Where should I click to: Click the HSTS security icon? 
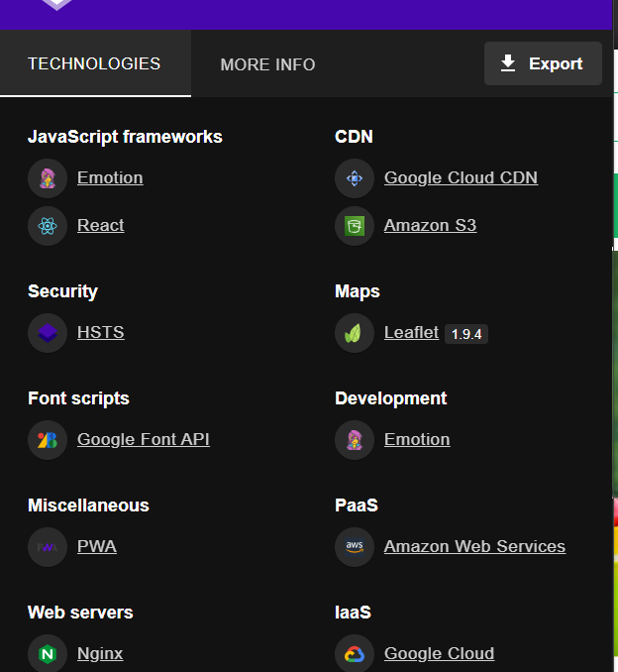tap(48, 333)
